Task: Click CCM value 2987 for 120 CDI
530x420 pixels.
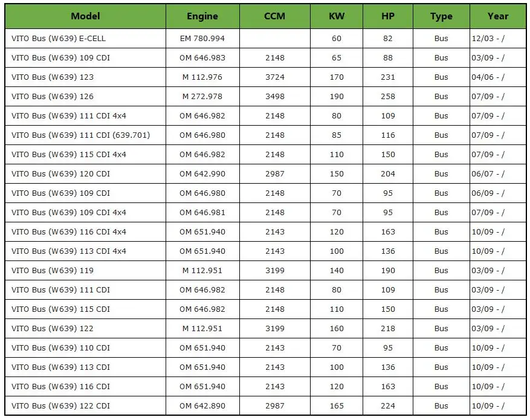Action: [275, 173]
